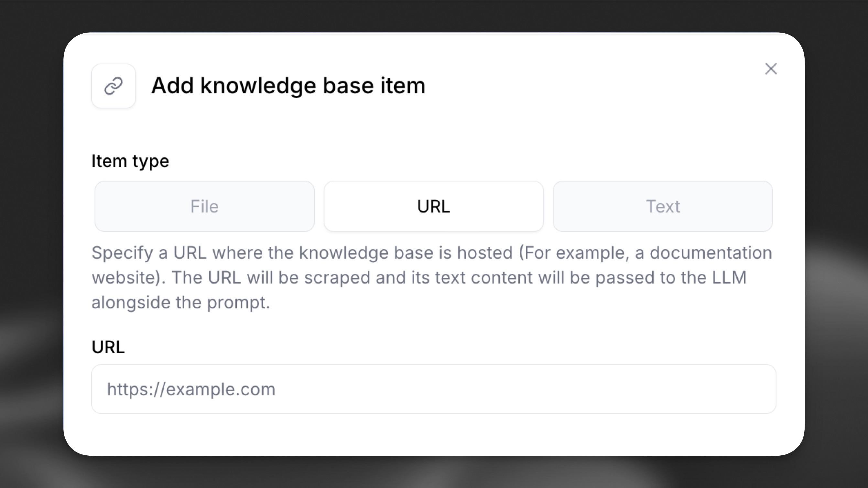This screenshot has width=868, height=488.
Task: Open the File tab in the segmented control
Action: tap(204, 206)
